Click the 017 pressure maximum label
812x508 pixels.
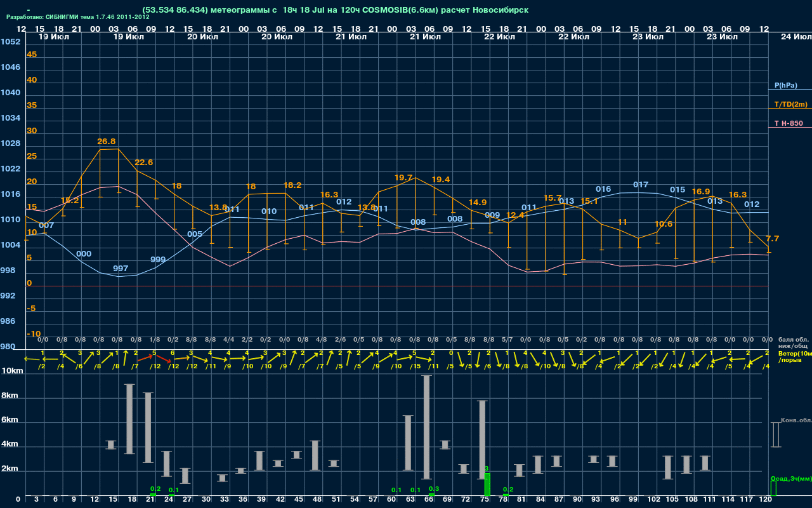(x=641, y=185)
